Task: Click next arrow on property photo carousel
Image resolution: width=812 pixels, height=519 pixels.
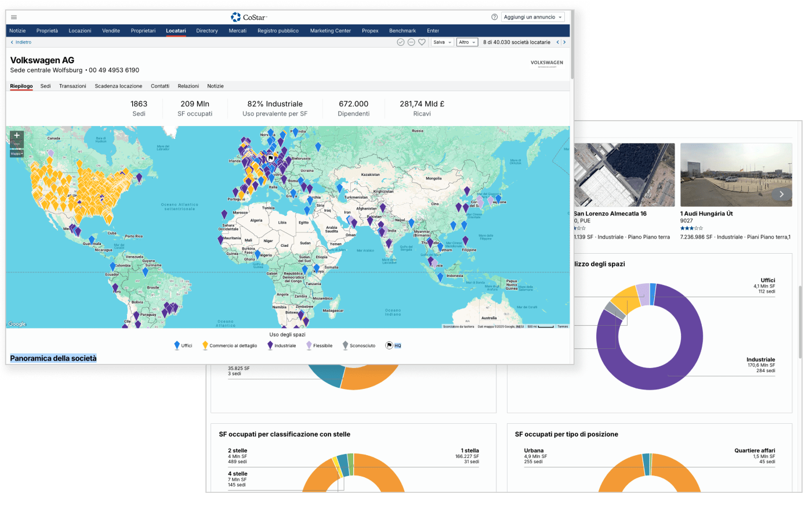Action: pyautogui.click(x=781, y=194)
